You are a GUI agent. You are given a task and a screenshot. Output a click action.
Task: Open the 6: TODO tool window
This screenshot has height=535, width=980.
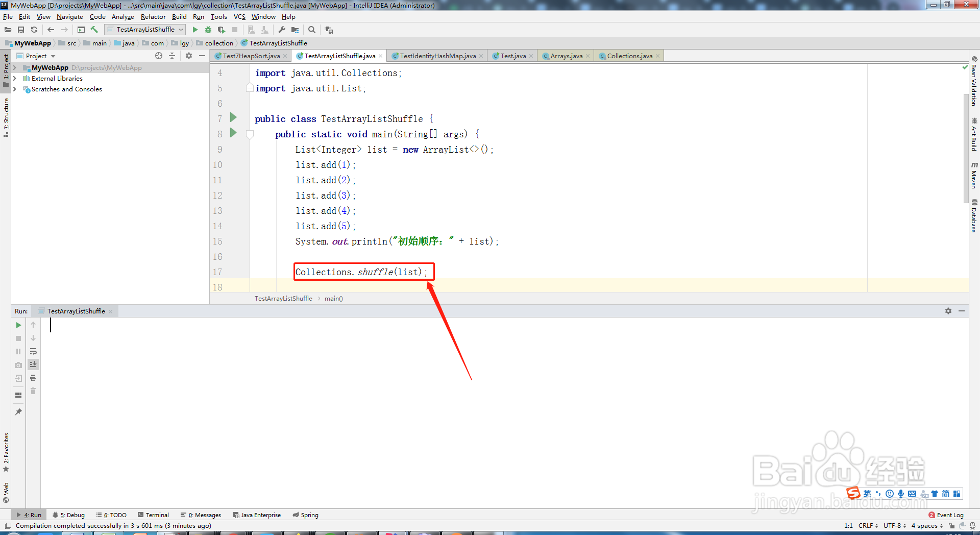coord(111,515)
